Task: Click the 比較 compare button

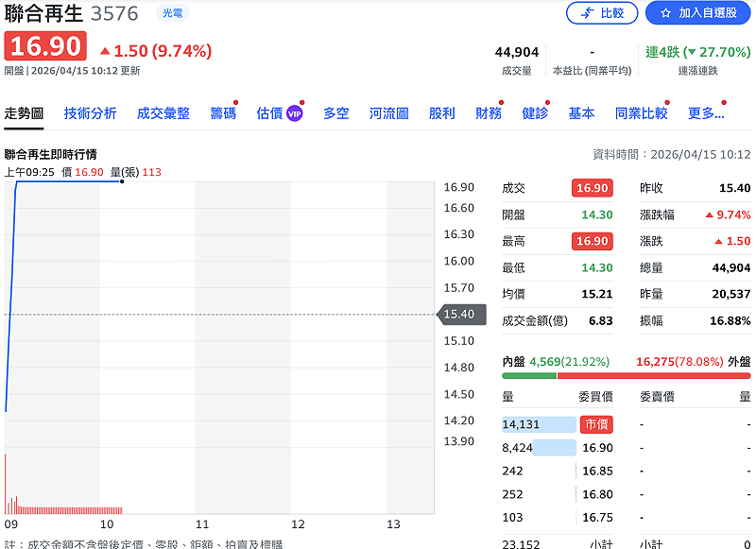Action: pyautogui.click(x=602, y=13)
